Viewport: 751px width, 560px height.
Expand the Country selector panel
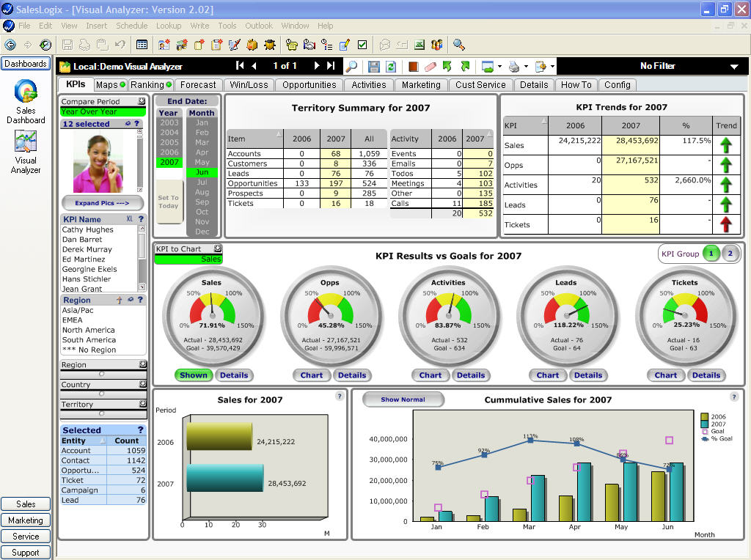click(103, 384)
